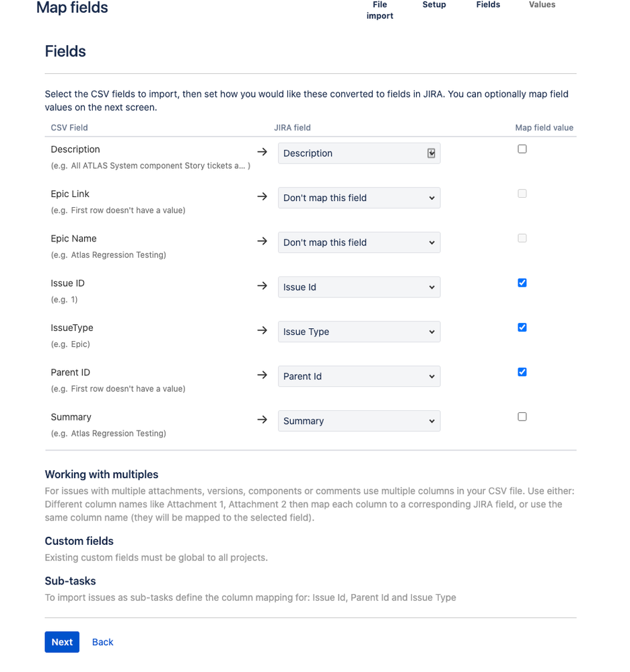Open the Summary mapping dropdown

(x=359, y=421)
